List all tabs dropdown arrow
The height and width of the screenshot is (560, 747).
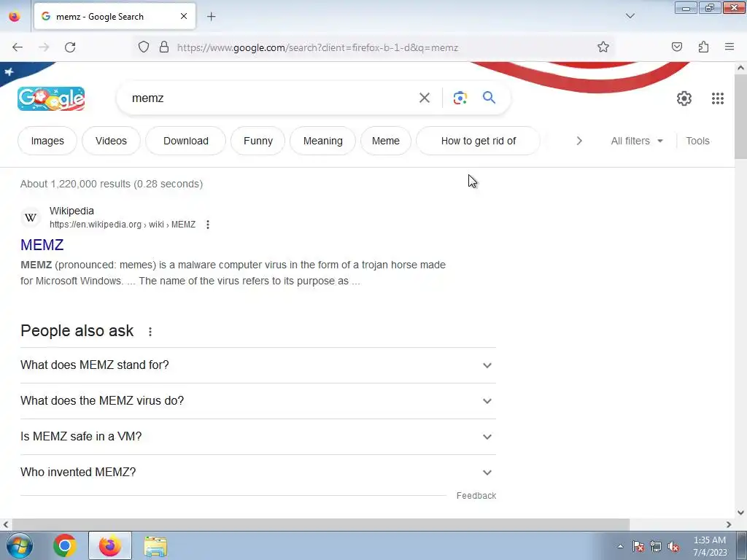630,16
